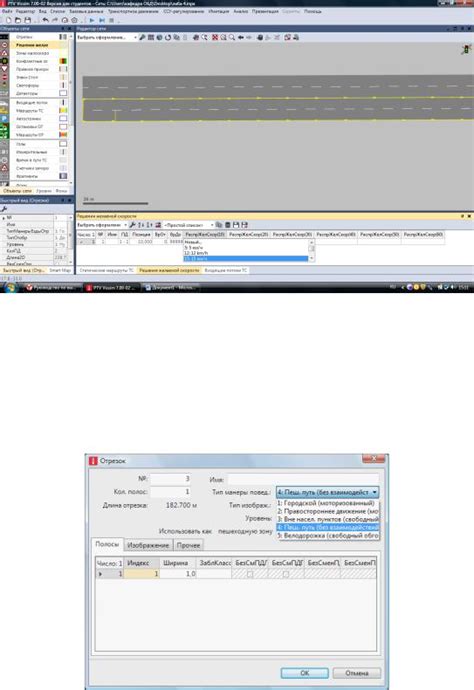The image size is (474, 690).
Task: Click the wrench icon in speed decisions list toolbar
Action: click(x=132, y=225)
